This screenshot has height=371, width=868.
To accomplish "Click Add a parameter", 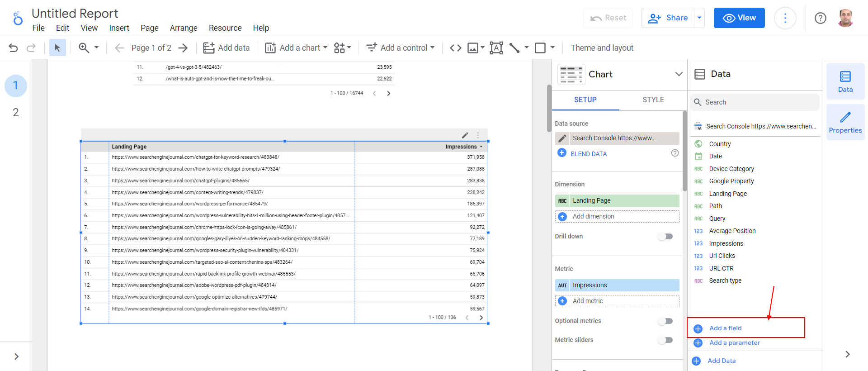I will tap(734, 342).
